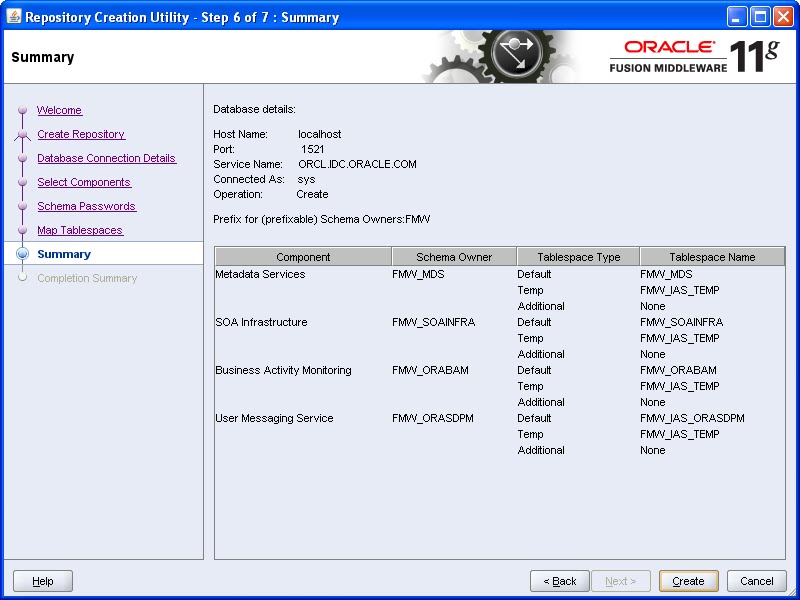Click the Host Name value localhost
Image resolution: width=800 pixels, height=600 pixels.
320,134
